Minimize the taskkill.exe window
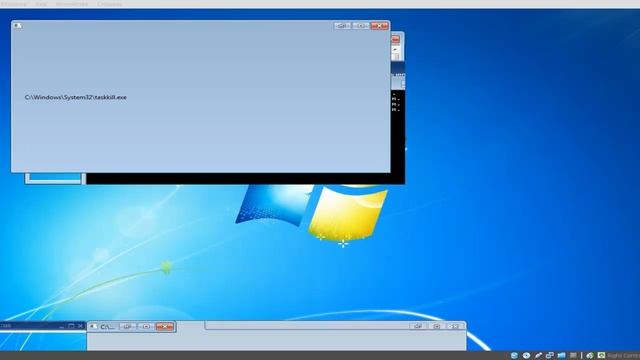 pos(342,26)
